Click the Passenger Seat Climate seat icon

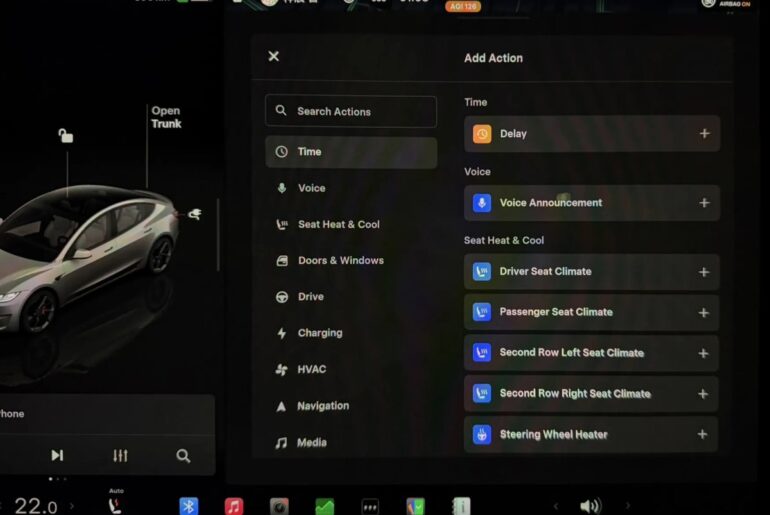pyautogui.click(x=482, y=312)
